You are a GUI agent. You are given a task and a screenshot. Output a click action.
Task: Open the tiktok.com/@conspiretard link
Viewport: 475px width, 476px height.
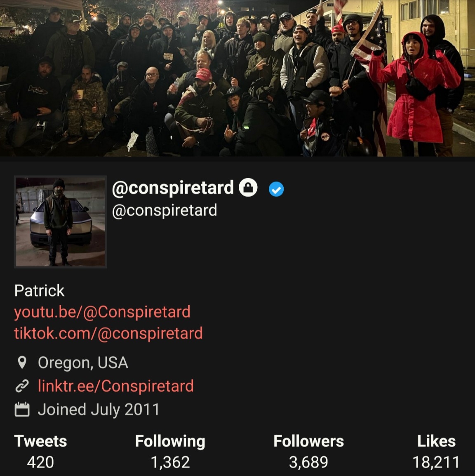pyautogui.click(x=108, y=333)
